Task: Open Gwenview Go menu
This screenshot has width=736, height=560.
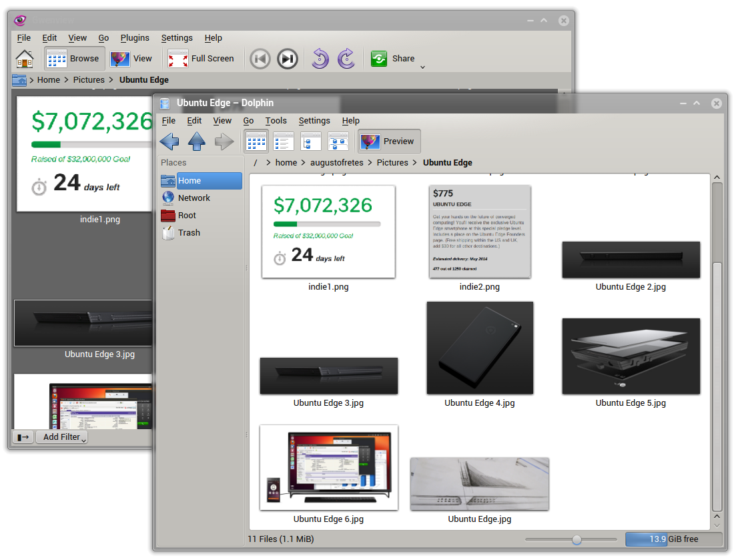Action: pos(103,38)
